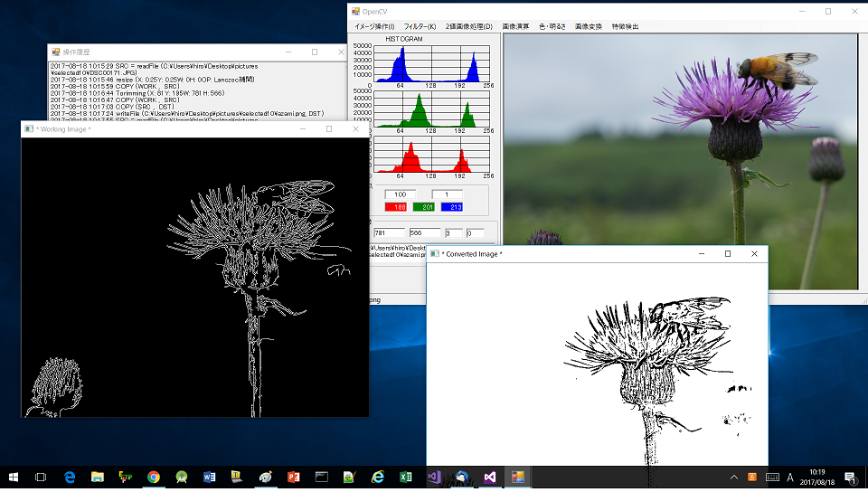
Task: Open the 画像演算 menu
Action: tap(515, 26)
